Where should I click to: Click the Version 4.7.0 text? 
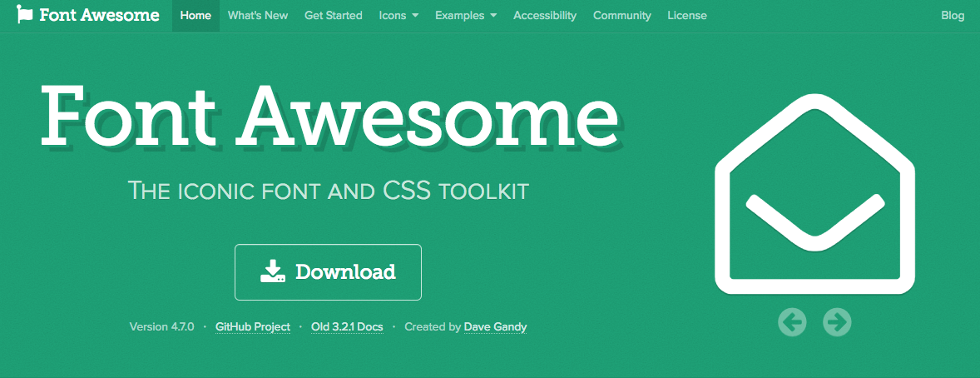coord(162,326)
